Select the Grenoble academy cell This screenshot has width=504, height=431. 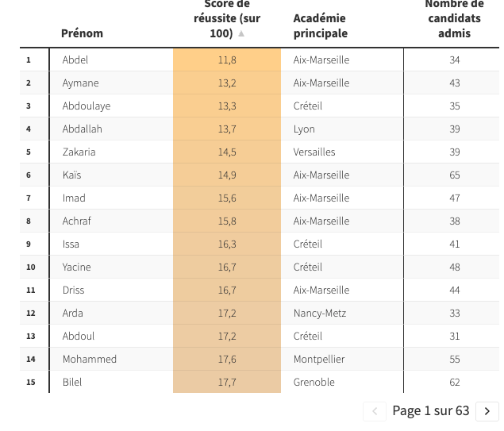(314, 382)
